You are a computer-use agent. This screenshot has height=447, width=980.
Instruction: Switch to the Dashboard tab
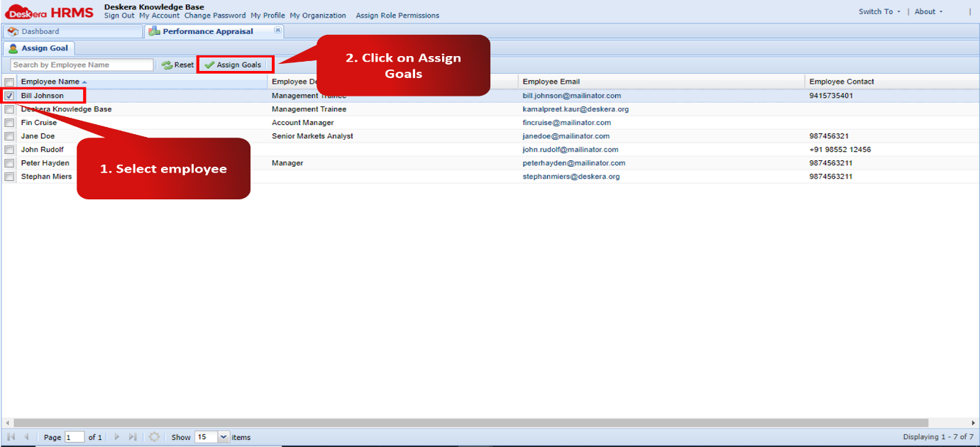coord(40,31)
